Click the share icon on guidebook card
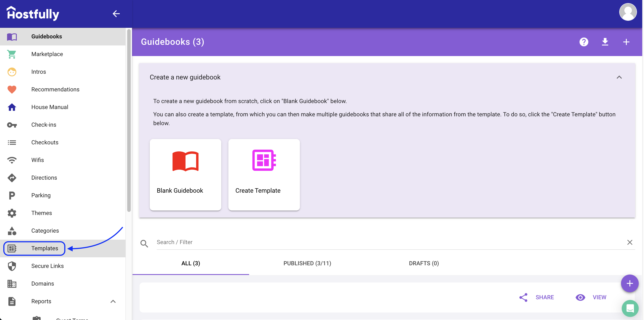Viewport: 644px width, 320px height. point(523,297)
